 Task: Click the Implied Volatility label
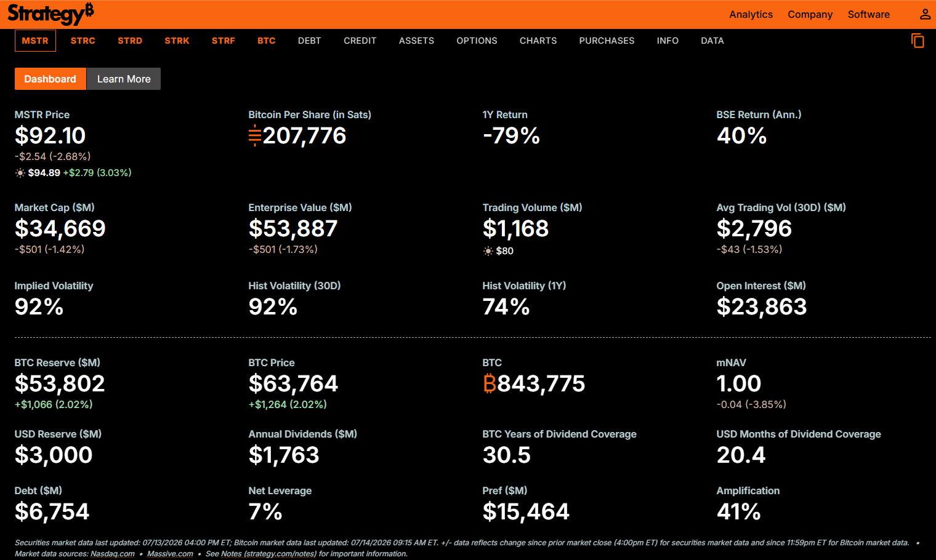[x=54, y=286]
